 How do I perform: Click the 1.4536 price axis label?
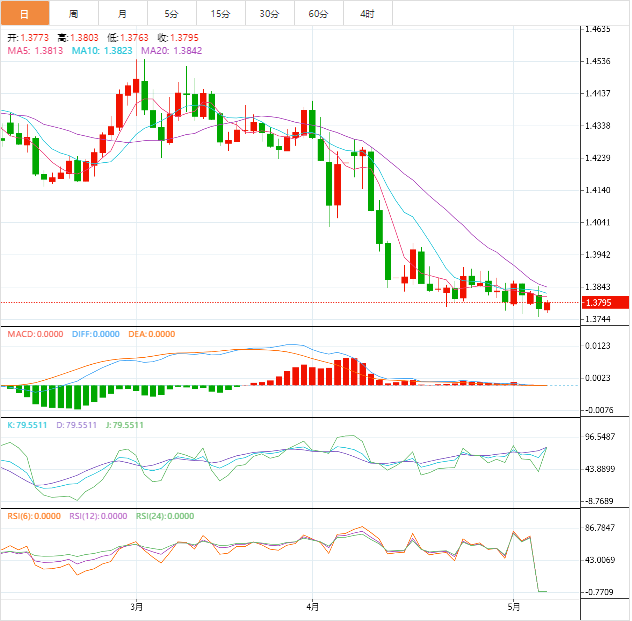coord(598,61)
